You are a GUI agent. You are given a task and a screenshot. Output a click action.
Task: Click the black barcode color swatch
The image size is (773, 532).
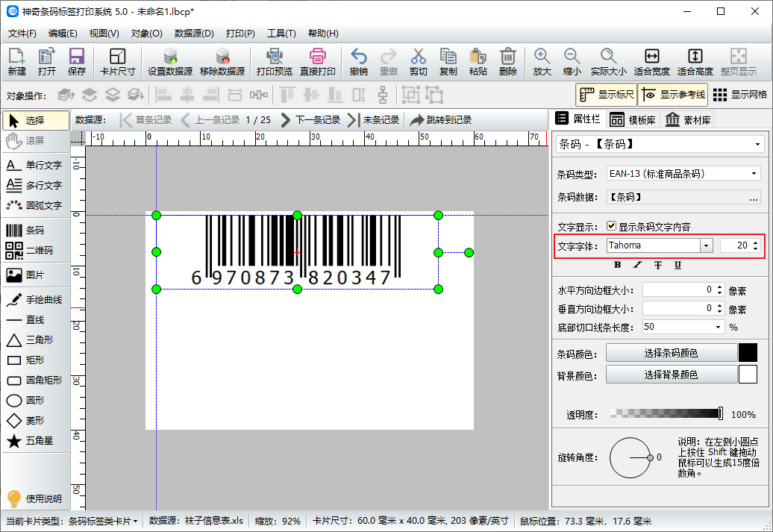pyautogui.click(x=748, y=353)
